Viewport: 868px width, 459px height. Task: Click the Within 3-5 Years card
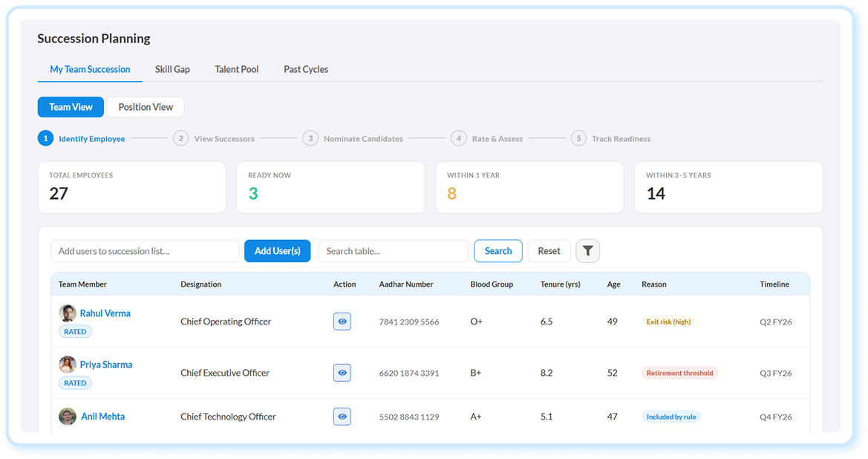pos(728,187)
